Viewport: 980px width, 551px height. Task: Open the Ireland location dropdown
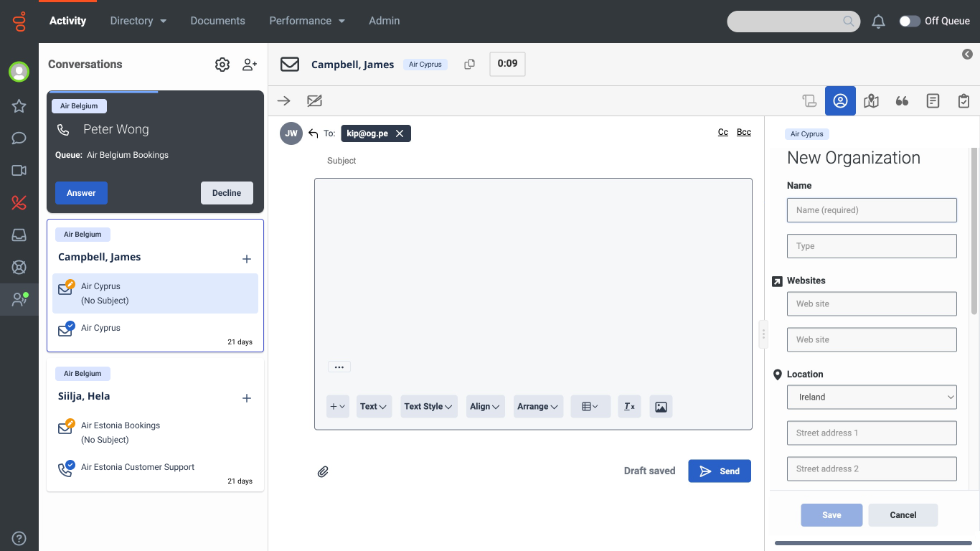pyautogui.click(x=872, y=397)
